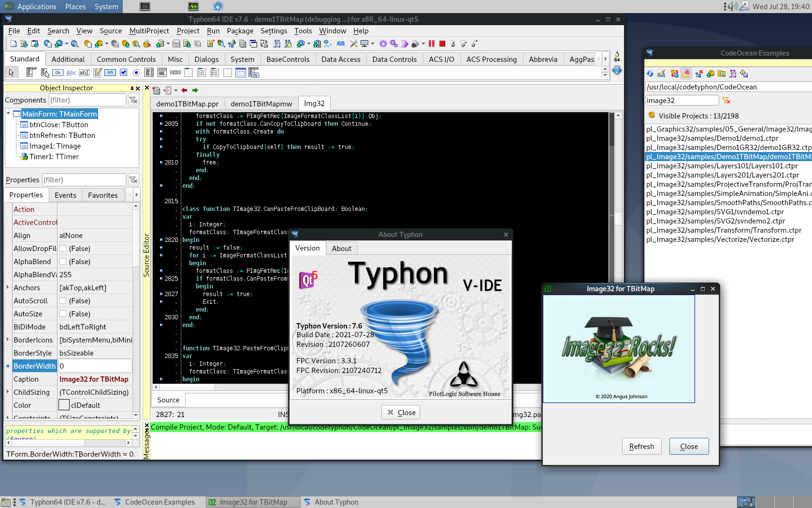Screen dimensions: 812x508
Task: Show more component palette tabs with the arrow
Action: click(x=605, y=59)
